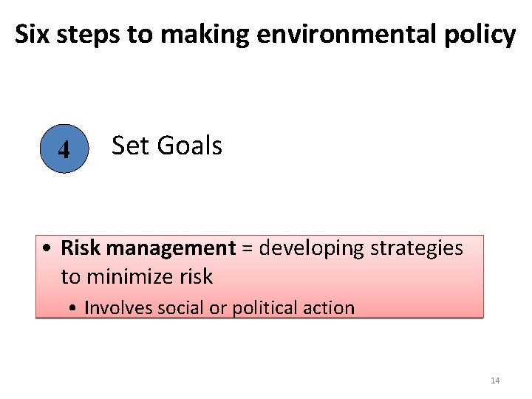Click the "Set Goals" heading text
This screenshot has height=399, width=532.
(x=166, y=146)
